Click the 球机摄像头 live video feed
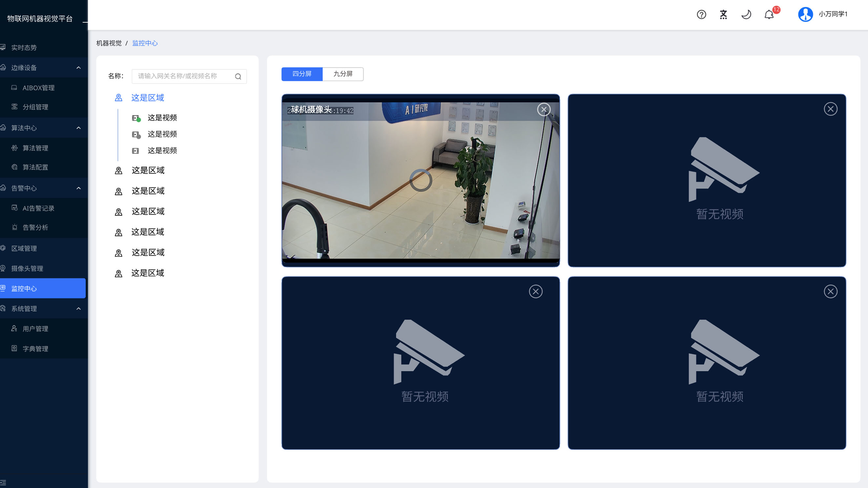The width and height of the screenshot is (868, 488). click(421, 180)
